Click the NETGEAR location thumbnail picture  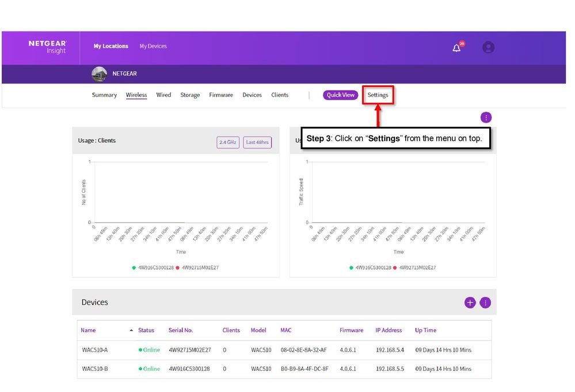[x=99, y=74]
